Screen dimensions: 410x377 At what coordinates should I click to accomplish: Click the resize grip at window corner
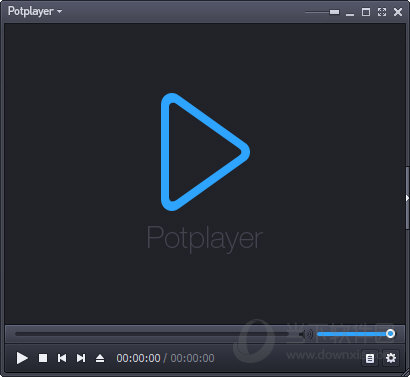tap(406, 373)
